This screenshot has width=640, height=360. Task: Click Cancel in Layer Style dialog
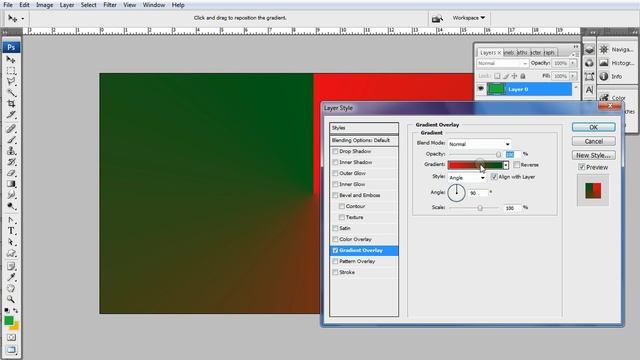pyautogui.click(x=593, y=141)
